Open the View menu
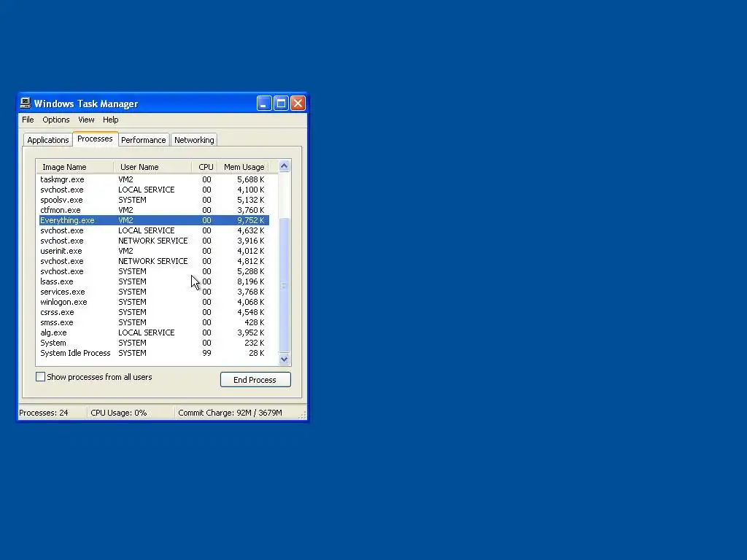 86,120
